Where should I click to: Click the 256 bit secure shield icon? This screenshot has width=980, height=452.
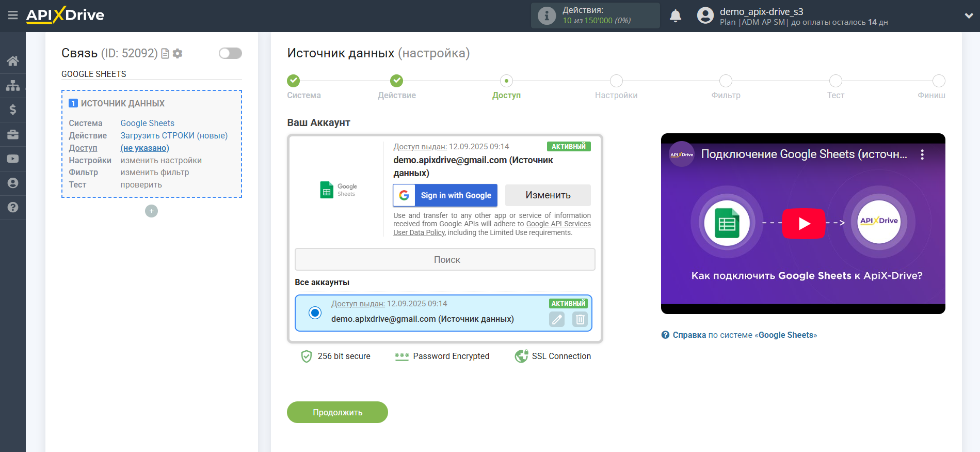coord(307,356)
